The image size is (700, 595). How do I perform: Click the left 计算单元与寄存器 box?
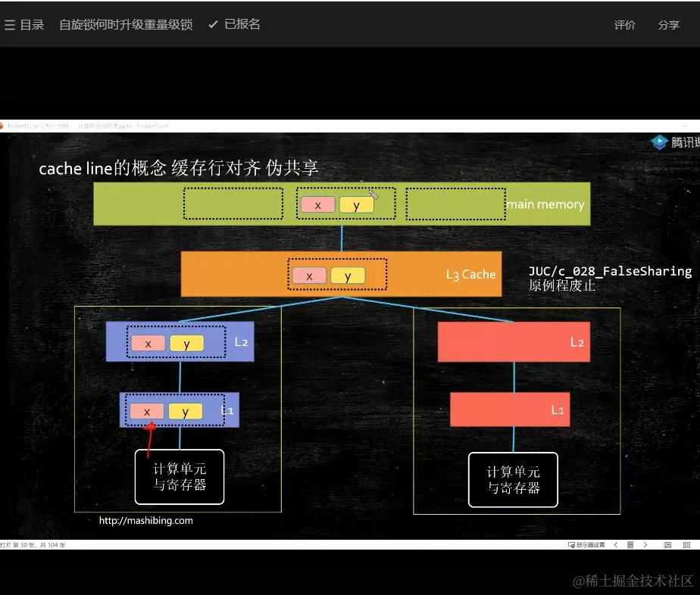pos(180,477)
